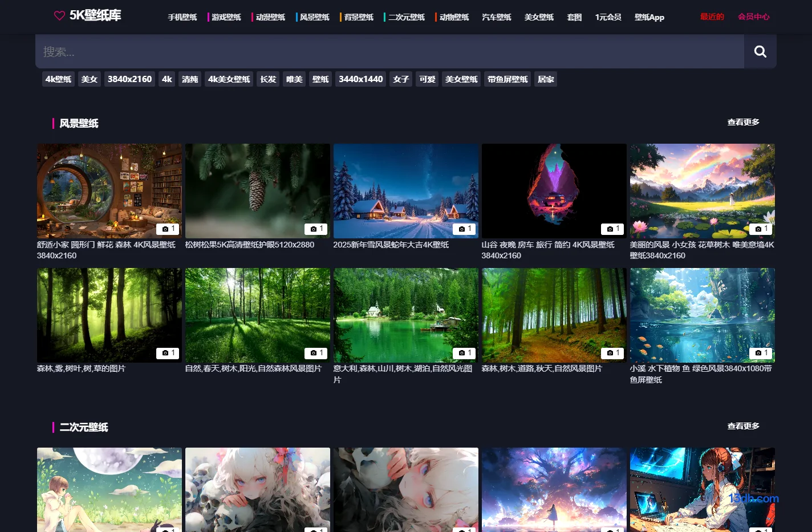The image size is (812, 532).
Task: Open the 游戏壁纸 menu
Action: point(226,17)
